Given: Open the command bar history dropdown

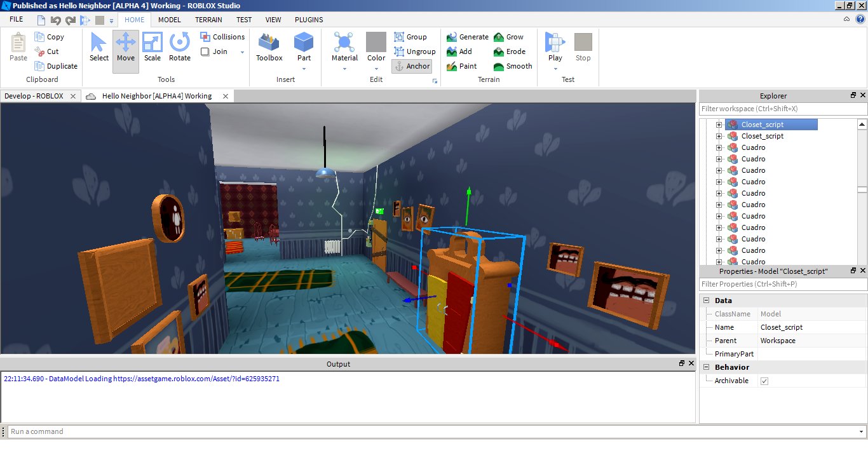Looking at the screenshot, I should 861,432.
